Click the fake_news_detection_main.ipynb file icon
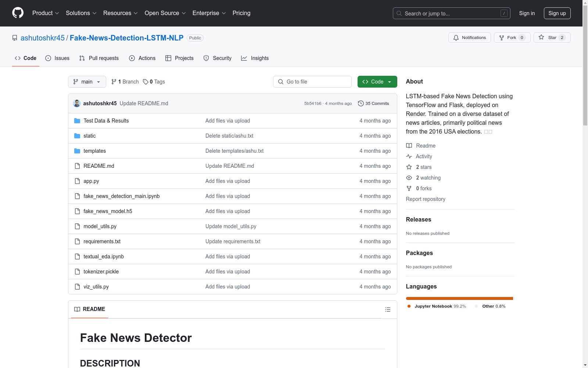This screenshot has width=588, height=368. coord(77,196)
